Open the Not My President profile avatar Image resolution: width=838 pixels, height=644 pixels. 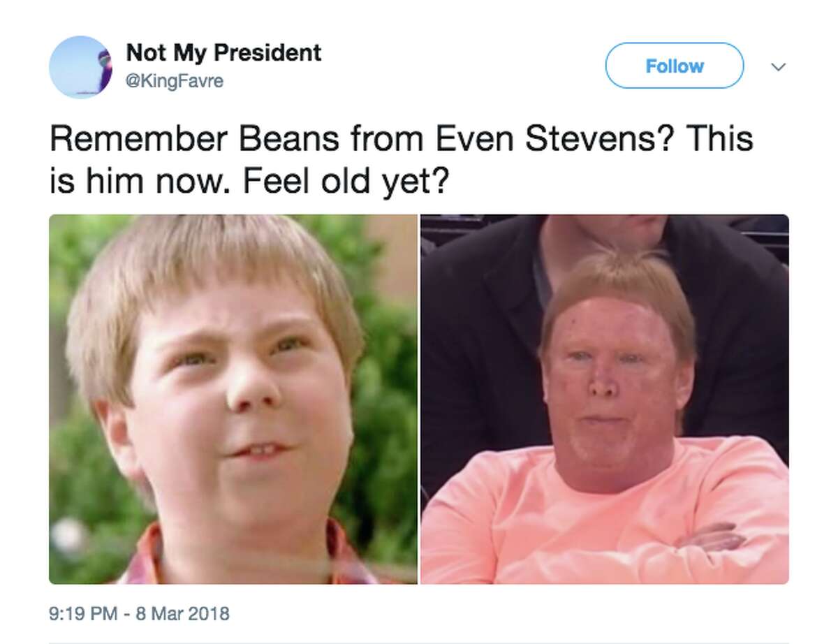(80, 66)
